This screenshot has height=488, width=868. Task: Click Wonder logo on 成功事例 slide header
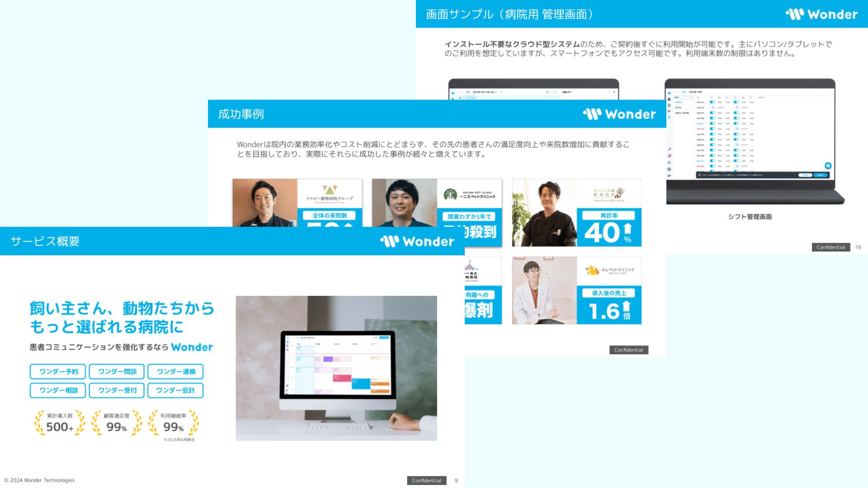619,114
